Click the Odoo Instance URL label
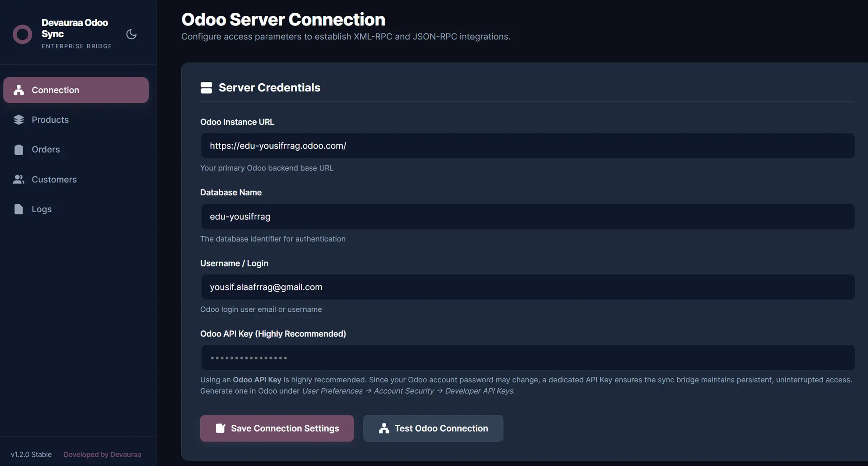The image size is (868, 466). 237,122
